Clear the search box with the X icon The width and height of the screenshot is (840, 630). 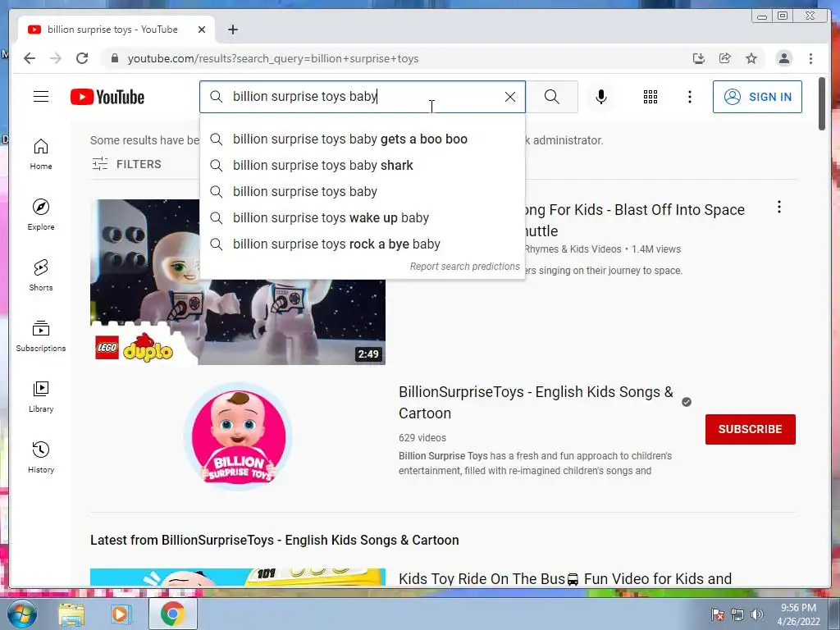coord(510,97)
